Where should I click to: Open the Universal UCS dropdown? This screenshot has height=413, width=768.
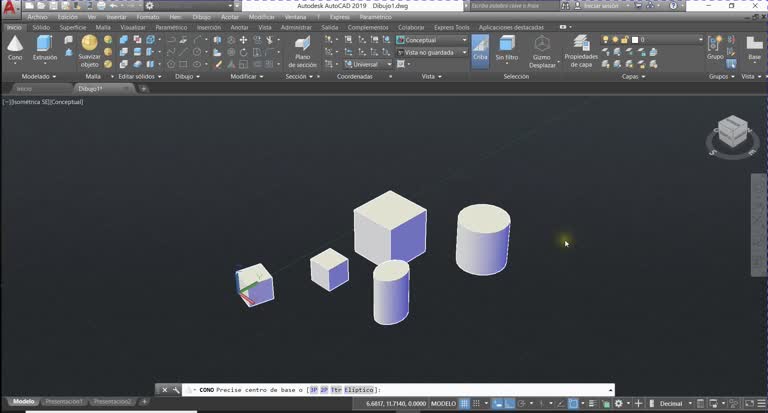click(x=368, y=64)
